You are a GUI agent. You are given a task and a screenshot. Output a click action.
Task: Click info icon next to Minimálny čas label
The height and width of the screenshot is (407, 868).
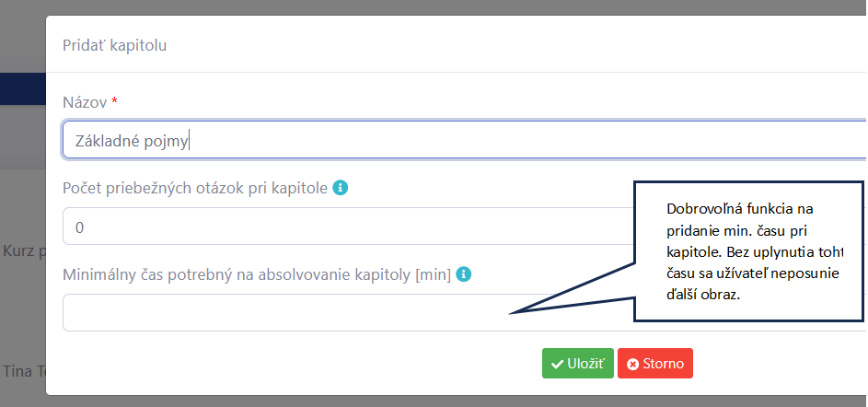pyautogui.click(x=463, y=274)
